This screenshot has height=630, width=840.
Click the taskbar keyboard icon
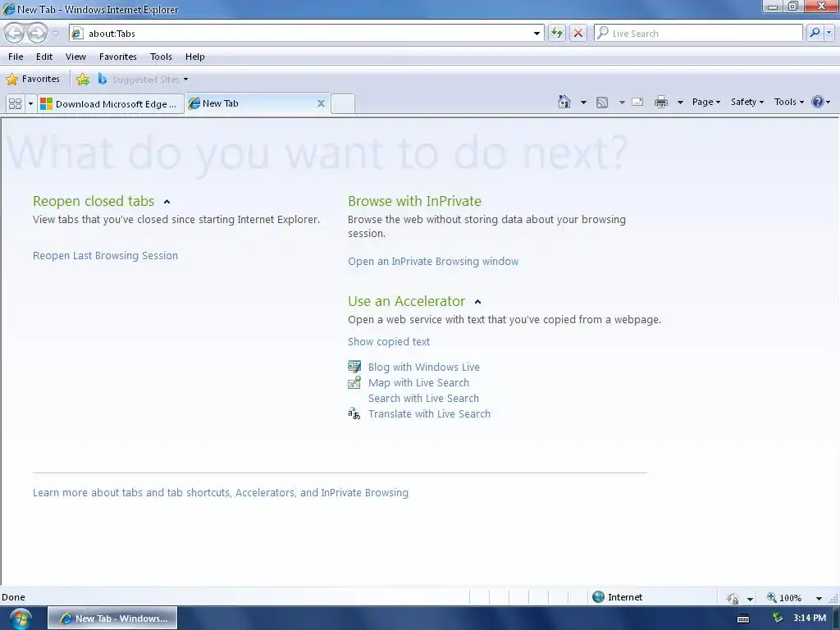[743, 619]
